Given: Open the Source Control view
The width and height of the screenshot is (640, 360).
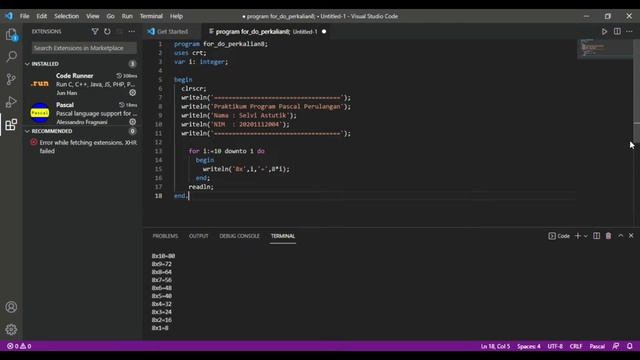Looking at the screenshot, I should pyautogui.click(x=11, y=79).
